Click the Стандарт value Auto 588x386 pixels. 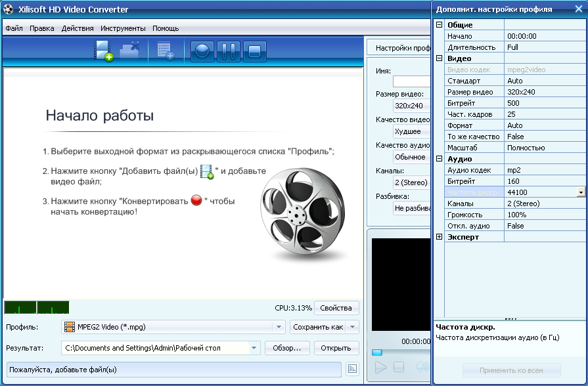(x=545, y=81)
